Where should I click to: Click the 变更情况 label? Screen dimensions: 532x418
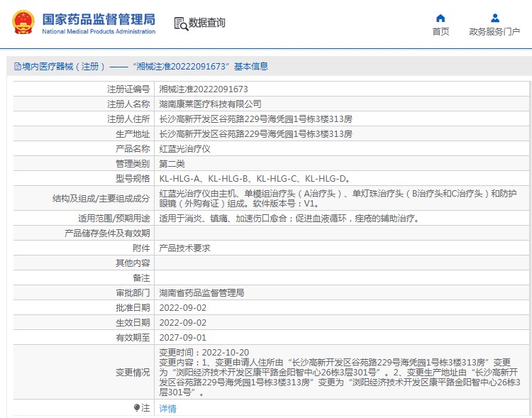[133, 373]
